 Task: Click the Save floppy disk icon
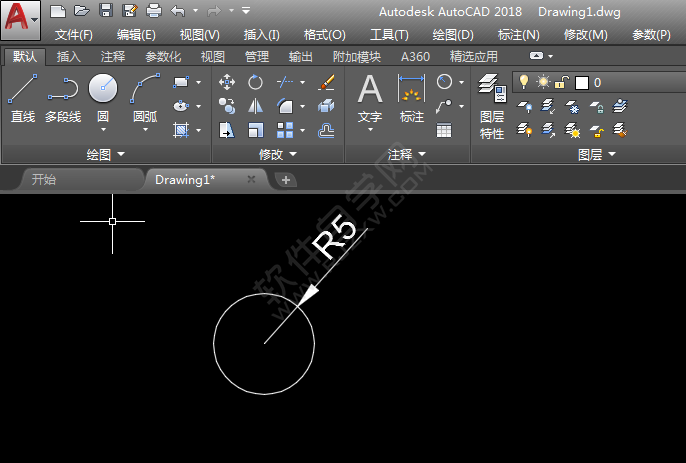point(106,11)
